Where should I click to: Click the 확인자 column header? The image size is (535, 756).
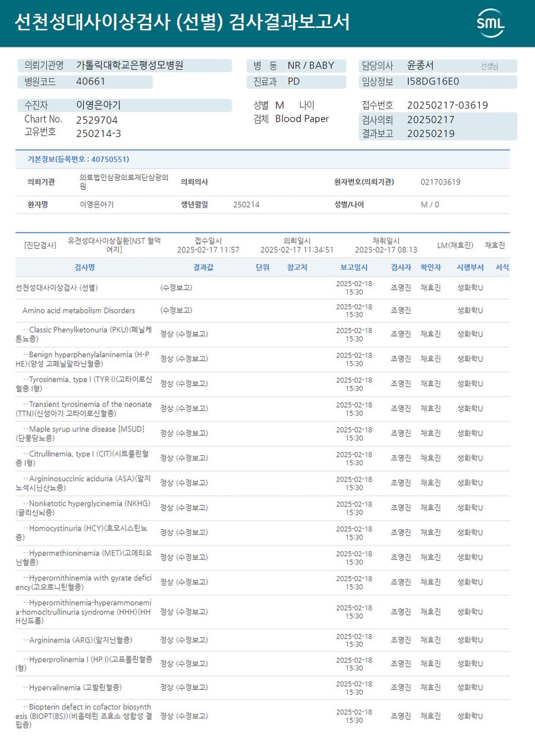point(430,268)
